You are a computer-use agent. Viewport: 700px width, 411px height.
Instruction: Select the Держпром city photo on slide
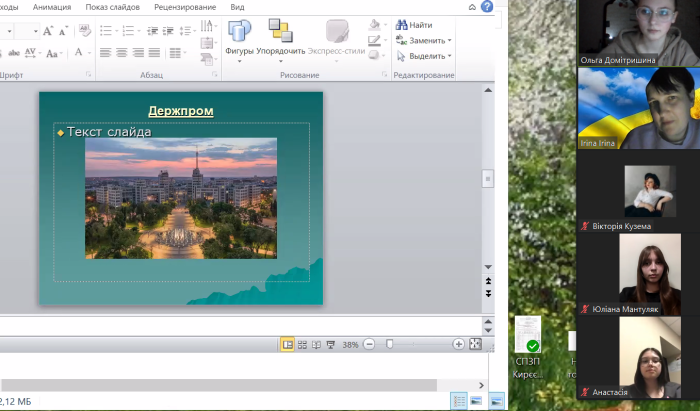point(181,198)
